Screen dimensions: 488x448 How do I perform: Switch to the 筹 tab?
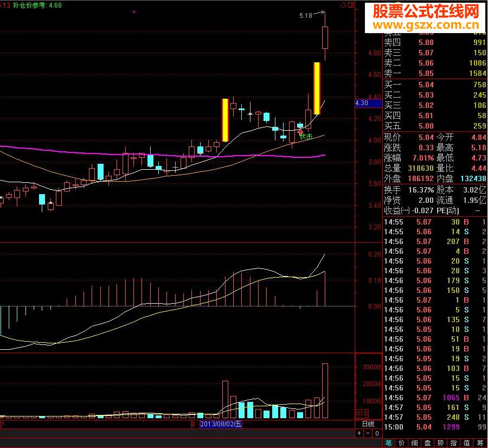tap(480, 443)
